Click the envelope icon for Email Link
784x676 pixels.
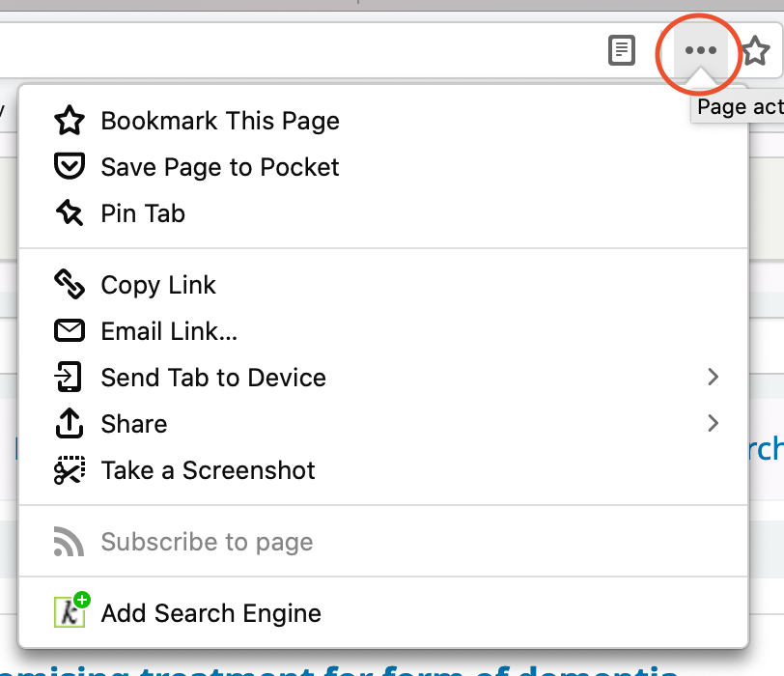click(70, 331)
